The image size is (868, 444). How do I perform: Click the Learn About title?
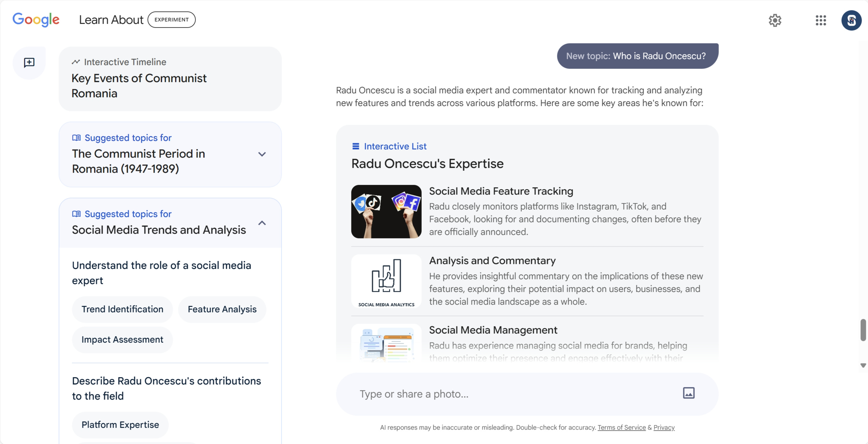[111, 20]
